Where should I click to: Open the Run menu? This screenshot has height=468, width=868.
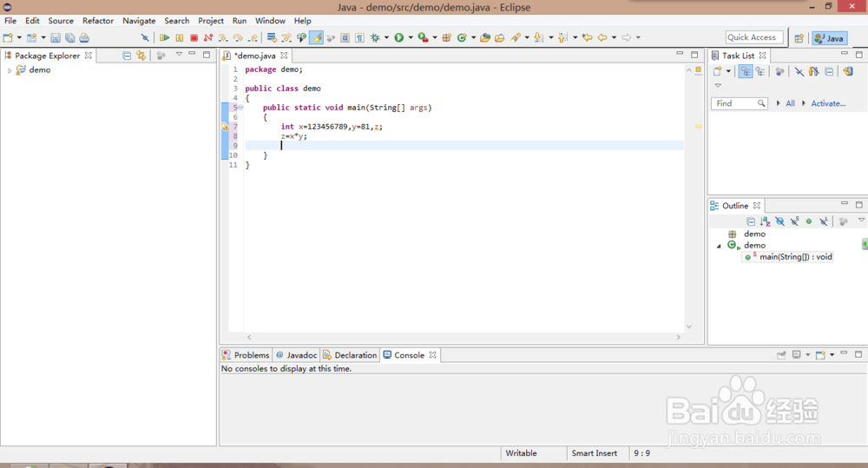tap(240, 21)
